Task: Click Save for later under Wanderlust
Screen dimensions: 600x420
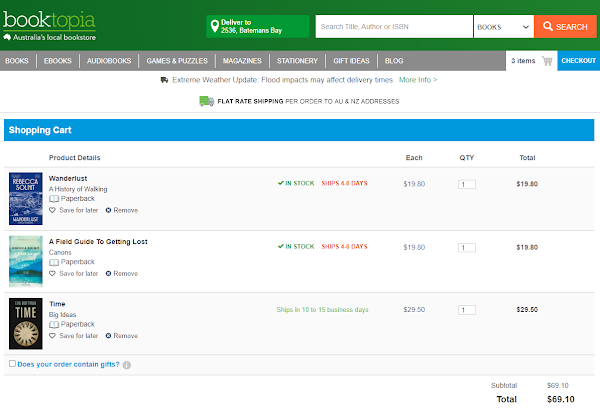Action: point(78,210)
